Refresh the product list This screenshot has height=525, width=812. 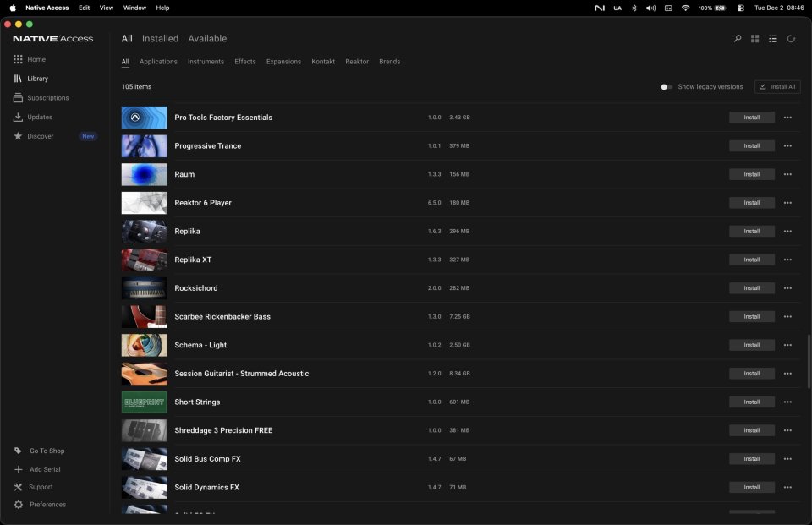(x=791, y=38)
